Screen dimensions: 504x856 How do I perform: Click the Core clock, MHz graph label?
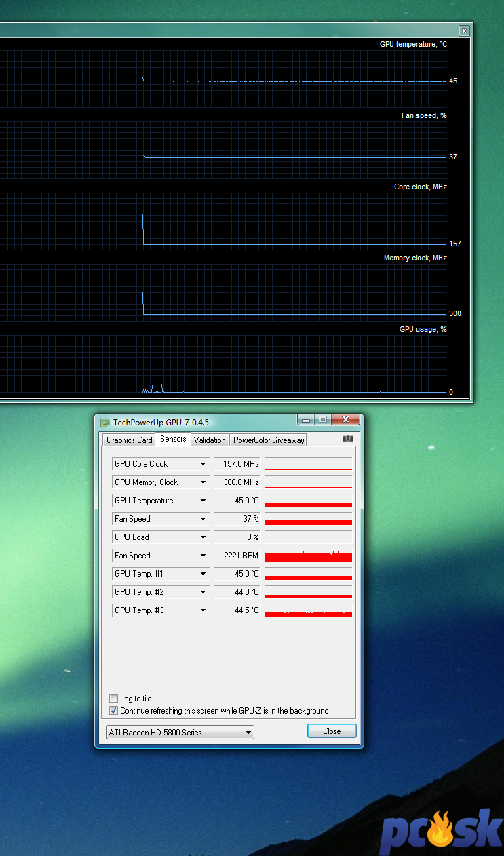pyautogui.click(x=421, y=187)
